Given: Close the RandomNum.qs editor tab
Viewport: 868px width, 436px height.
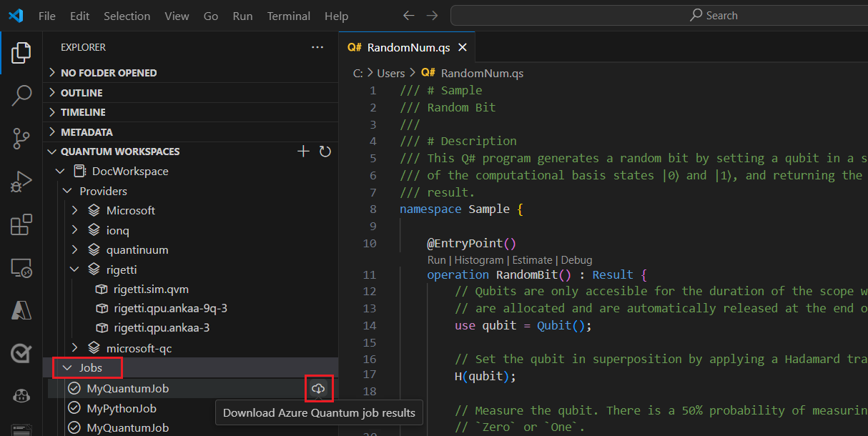Looking at the screenshot, I should point(462,48).
